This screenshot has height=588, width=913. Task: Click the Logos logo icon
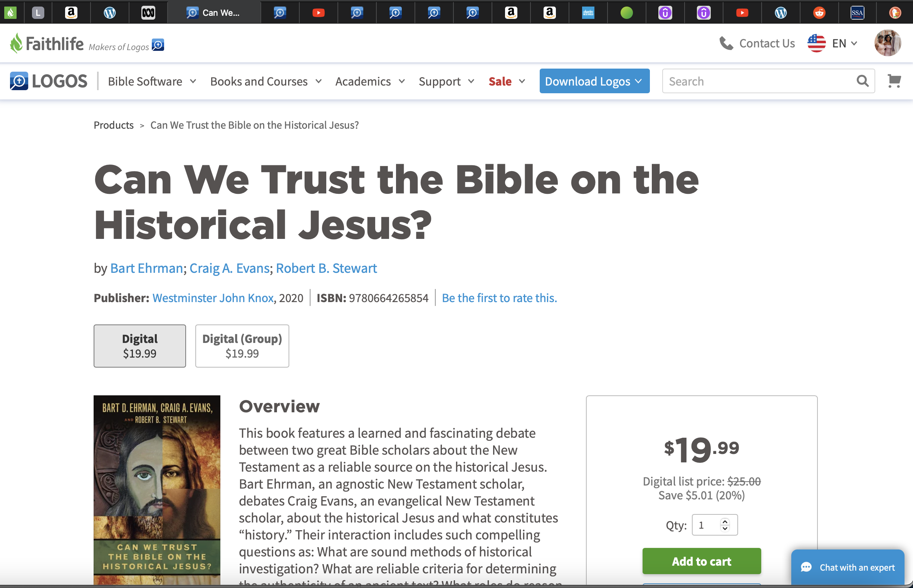point(19,81)
